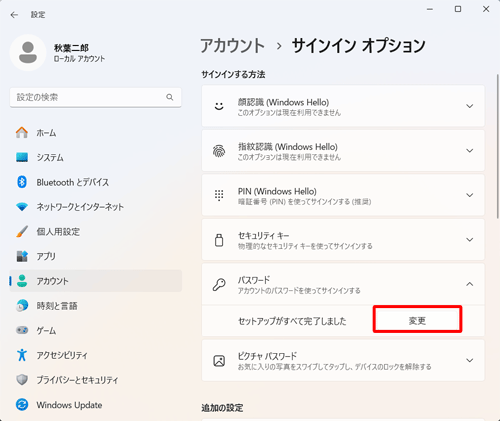The width and height of the screenshot is (500, 421).
Task: Go to Bluetooth とデバイス
Action: coord(96,182)
